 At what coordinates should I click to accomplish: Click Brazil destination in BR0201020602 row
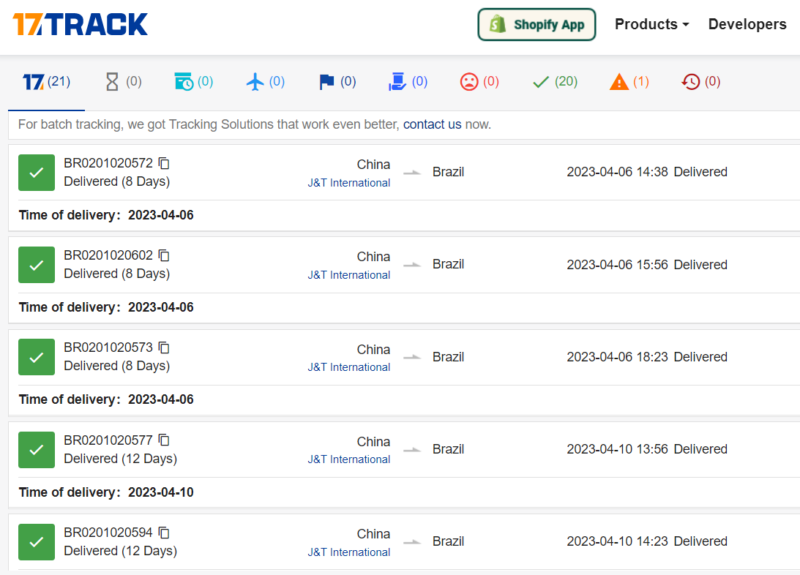448,264
